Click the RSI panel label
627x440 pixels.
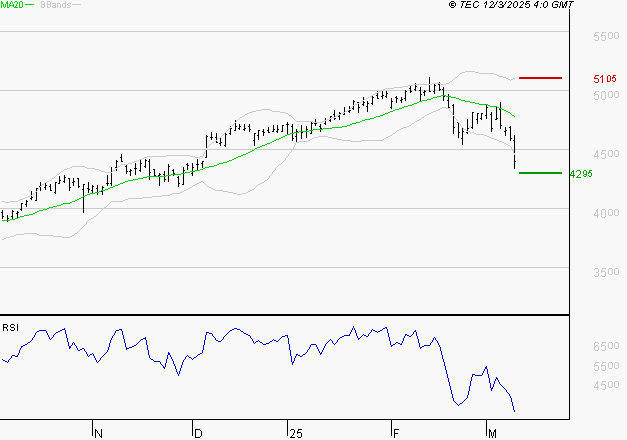(10, 328)
